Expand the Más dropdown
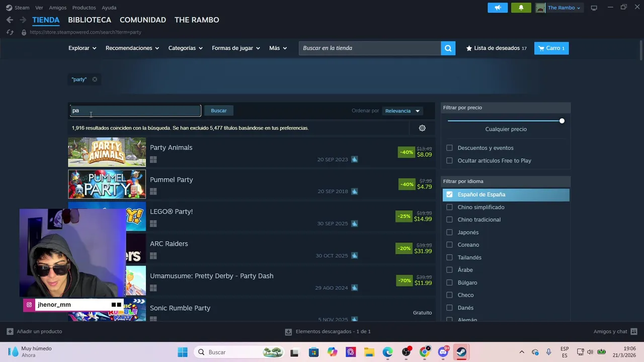The width and height of the screenshot is (644, 362). coord(278,48)
